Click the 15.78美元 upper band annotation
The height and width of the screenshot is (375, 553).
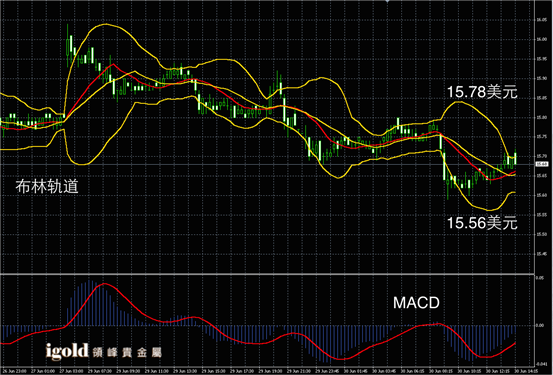482,92
